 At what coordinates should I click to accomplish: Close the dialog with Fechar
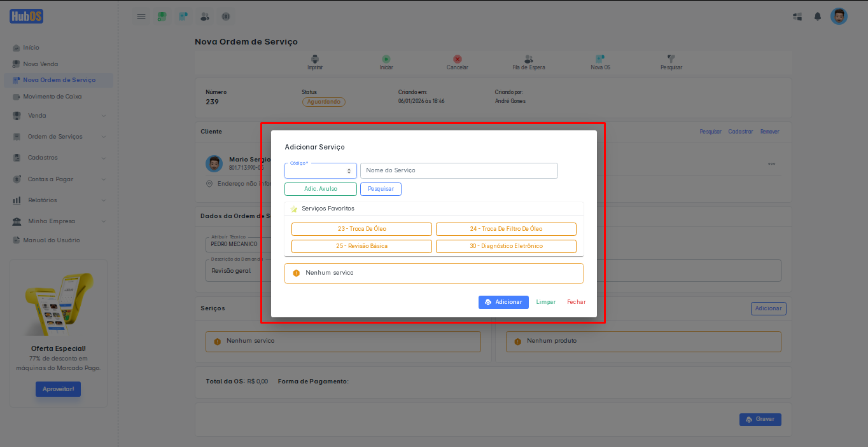tap(576, 302)
